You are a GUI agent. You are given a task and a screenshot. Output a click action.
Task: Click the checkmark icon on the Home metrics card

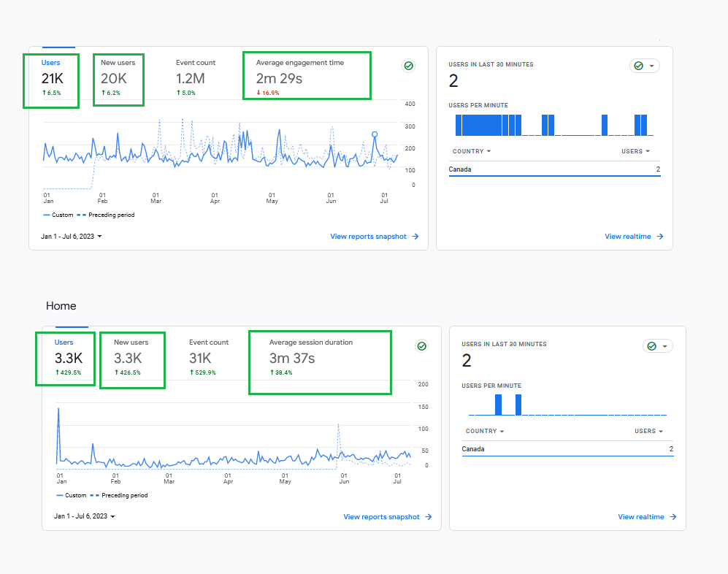pos(421,346)
